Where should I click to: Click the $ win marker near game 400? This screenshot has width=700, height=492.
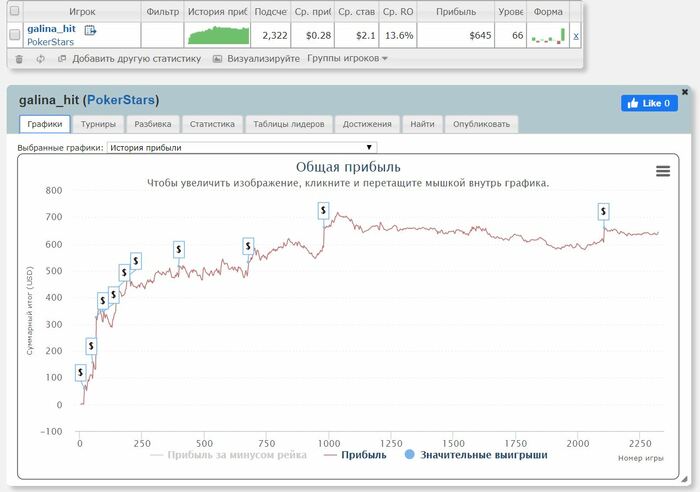[x=179, y=250]
